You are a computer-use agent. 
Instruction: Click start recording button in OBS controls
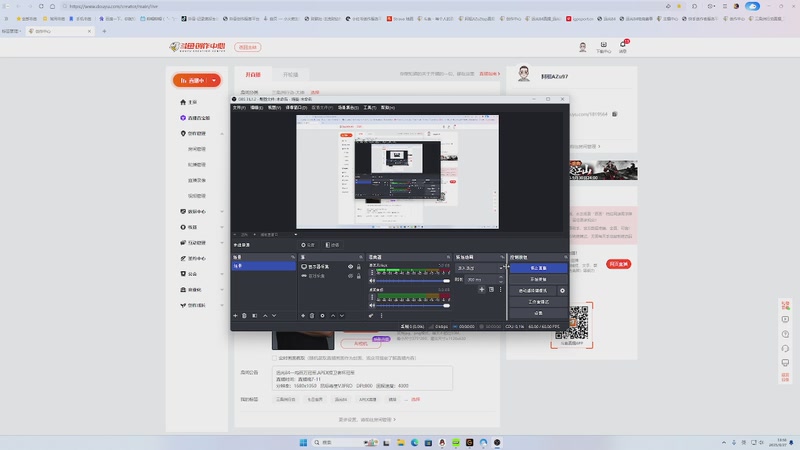coord(538,279)
